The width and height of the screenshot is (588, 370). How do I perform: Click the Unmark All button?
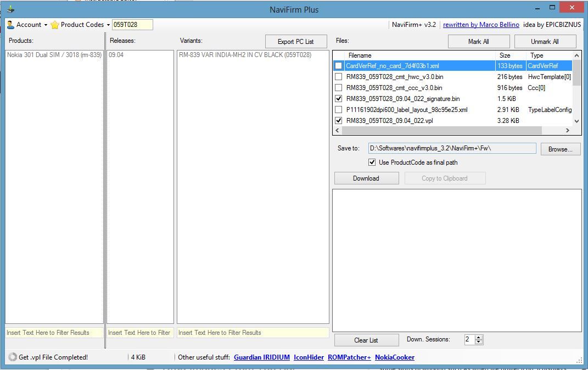(x=545, y=42)
